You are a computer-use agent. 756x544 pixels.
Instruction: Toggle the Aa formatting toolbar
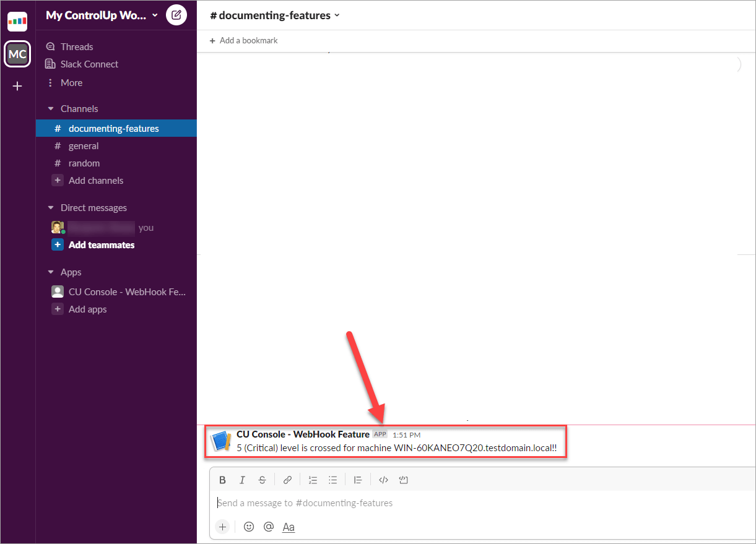click(x=289, y=527)
